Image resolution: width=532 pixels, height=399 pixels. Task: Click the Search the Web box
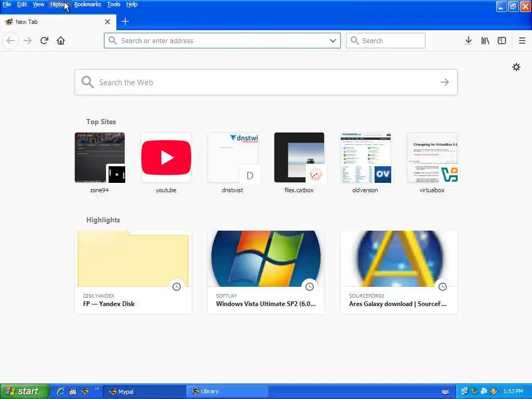(x=265, y=82)
